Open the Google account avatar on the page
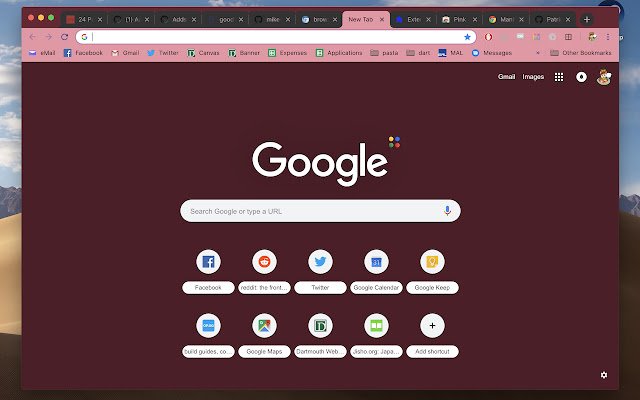640x400 pixels. 604,77
